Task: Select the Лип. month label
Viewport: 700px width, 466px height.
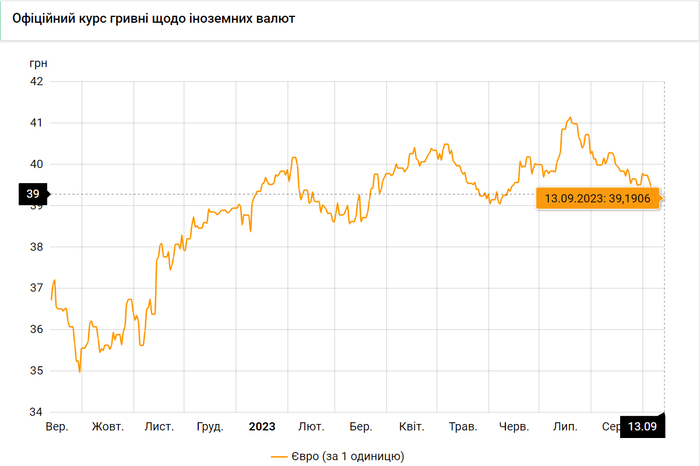Action: (x=565, y=427)
